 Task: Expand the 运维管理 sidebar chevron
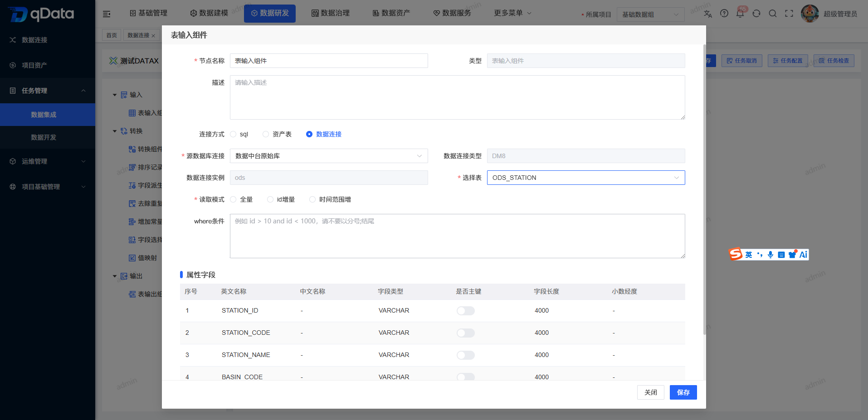[x=83, y=161]
